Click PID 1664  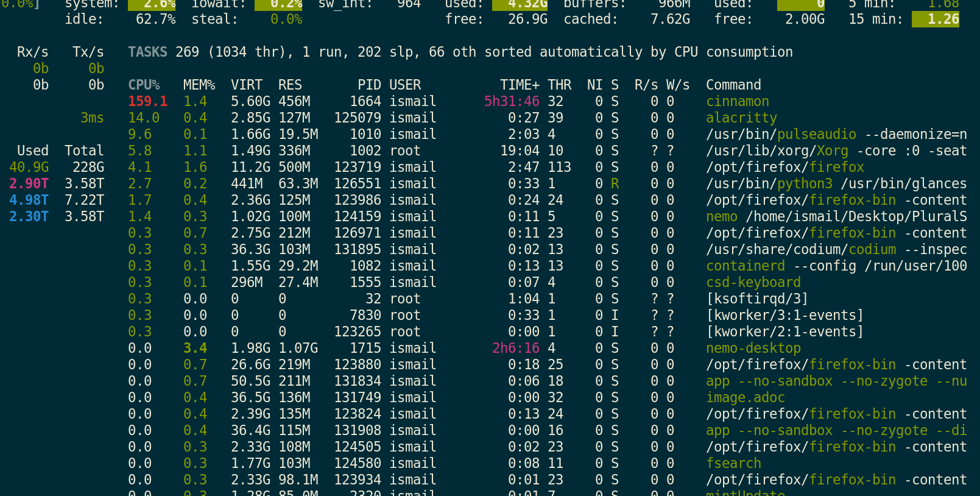coord(365,101)
